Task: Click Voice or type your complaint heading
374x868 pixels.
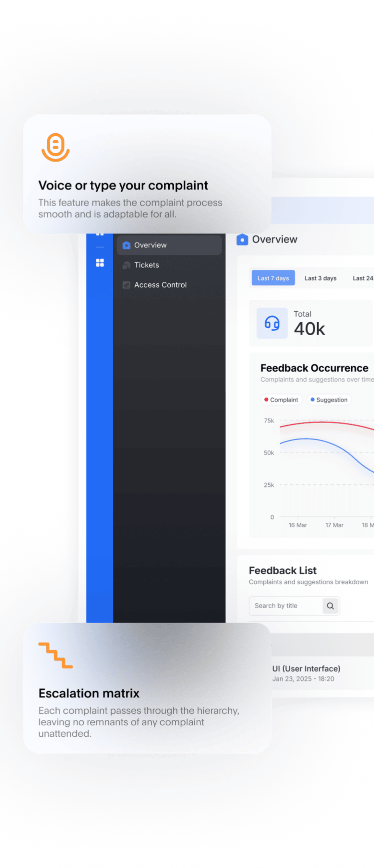Action: point(123,186)
